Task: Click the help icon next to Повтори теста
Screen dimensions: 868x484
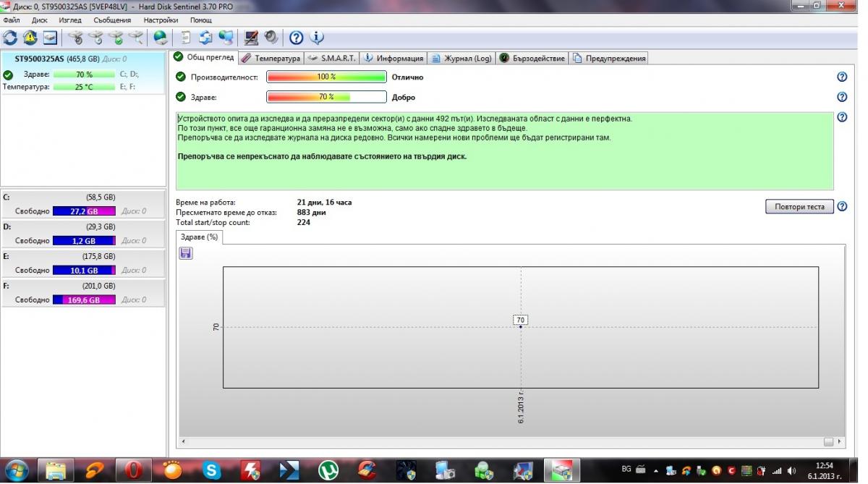Action: (x=842, y=206)
